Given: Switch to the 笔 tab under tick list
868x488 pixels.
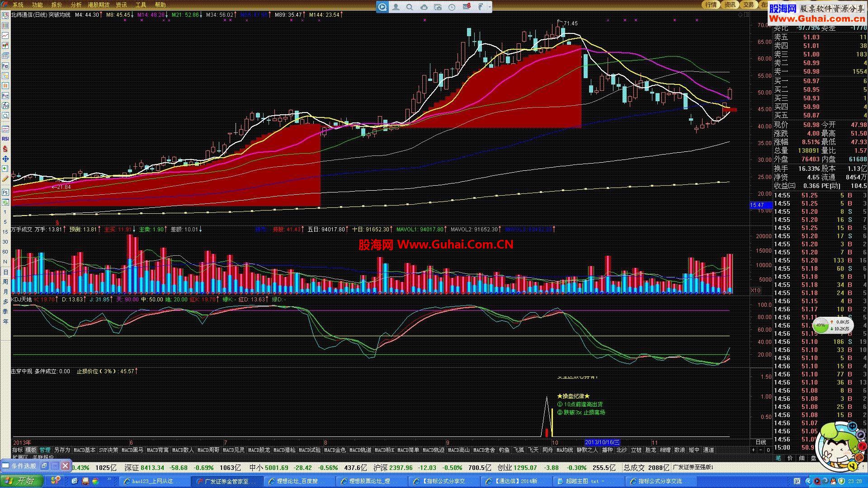Looking at the screenshot, I should 778,458.
